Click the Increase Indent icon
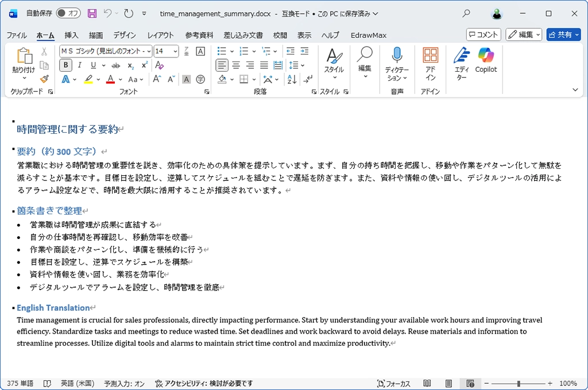The image size is (588, 390). click(x=304, y=51)
